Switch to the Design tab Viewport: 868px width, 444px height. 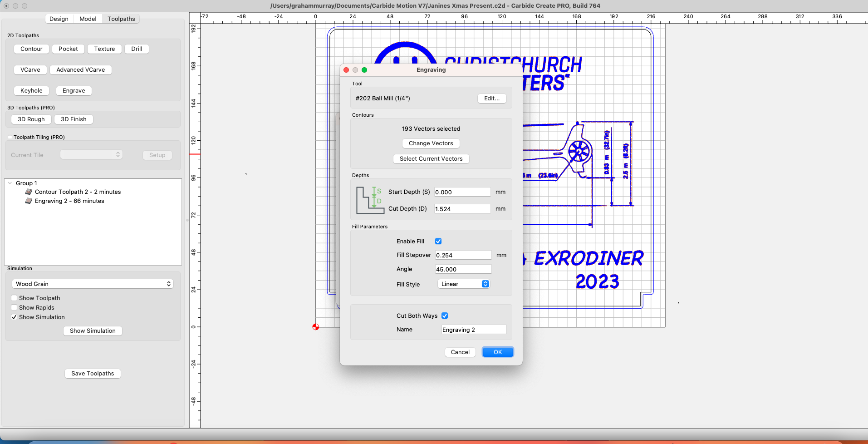tap(59, 19)
